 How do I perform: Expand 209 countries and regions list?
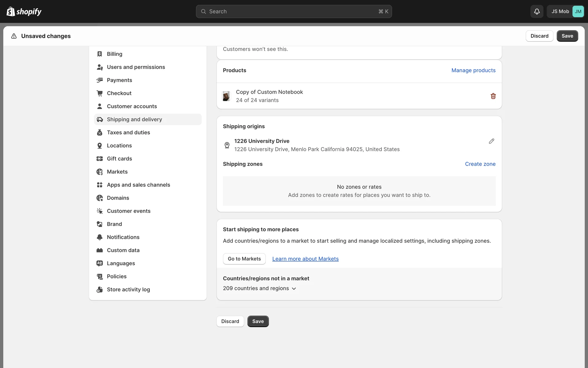259,288
